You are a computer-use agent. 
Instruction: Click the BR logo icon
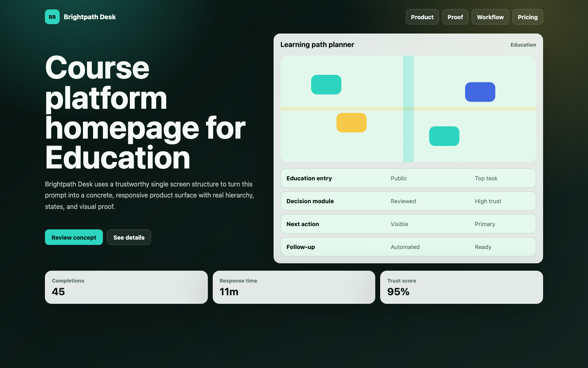point(52,17)
